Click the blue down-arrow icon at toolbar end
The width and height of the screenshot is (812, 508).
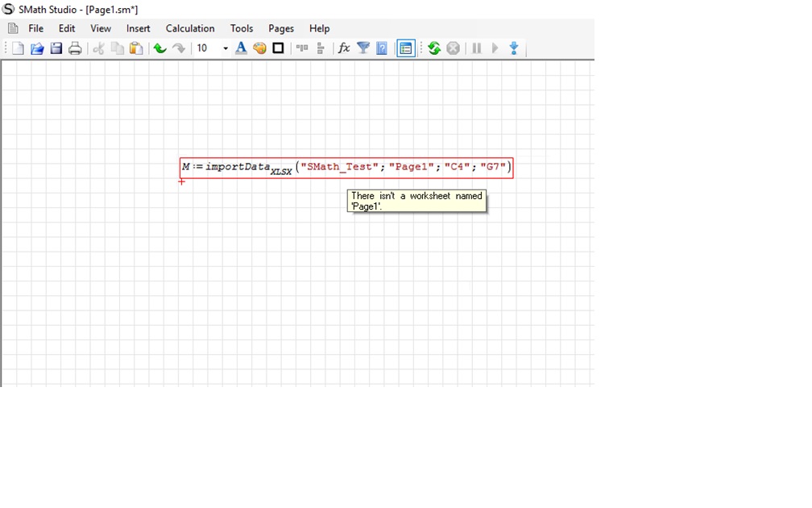pos(513,48)
